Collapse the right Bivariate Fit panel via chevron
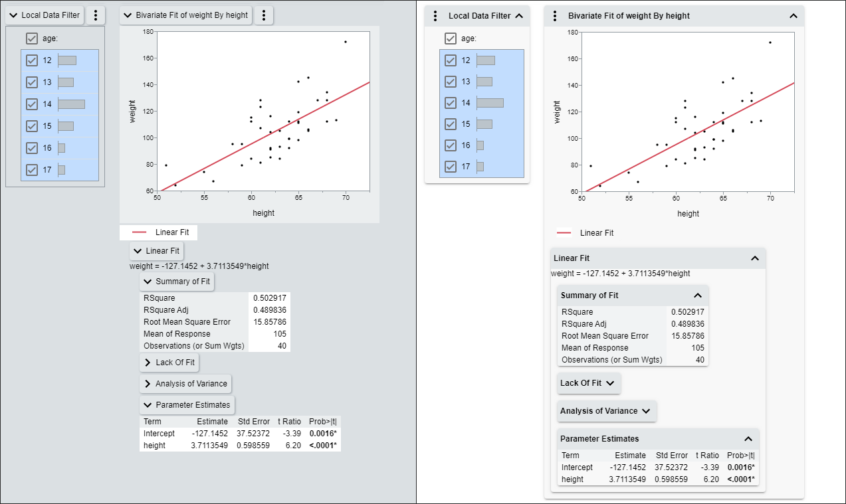The image size is (846, 504). (793, 15)
